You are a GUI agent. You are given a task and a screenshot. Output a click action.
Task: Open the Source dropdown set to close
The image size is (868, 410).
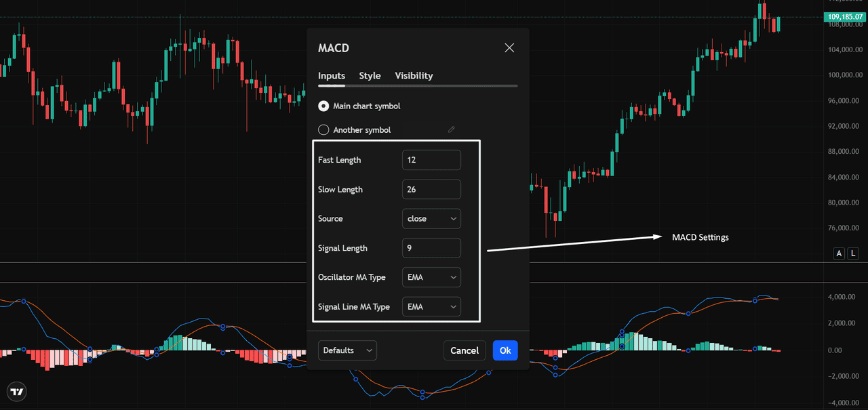coord(431,219)
